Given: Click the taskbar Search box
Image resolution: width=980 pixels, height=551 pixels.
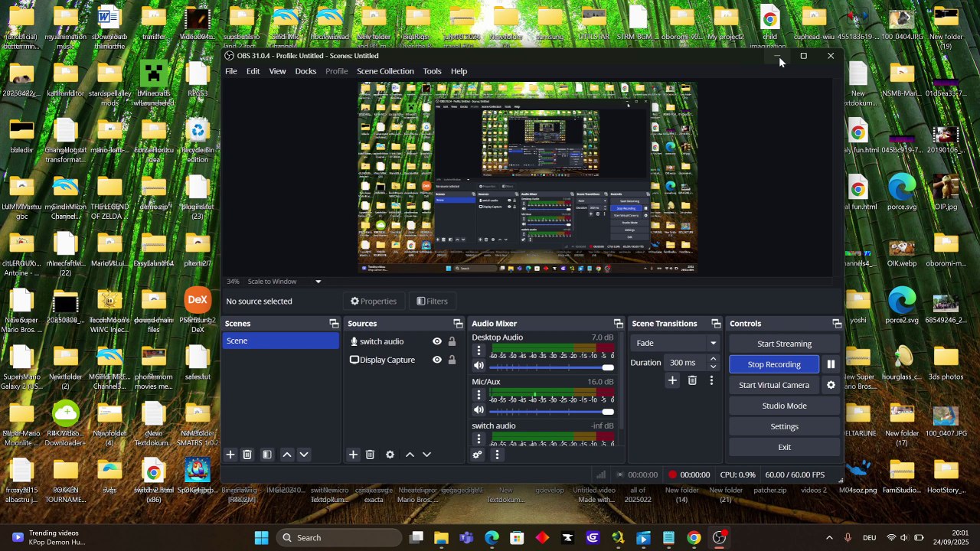Looking at the screenshot, I should [x=338, y=537].
